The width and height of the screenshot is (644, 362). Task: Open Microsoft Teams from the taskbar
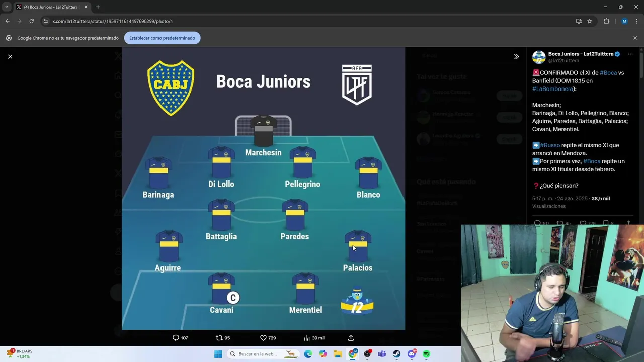click(382, 354)
